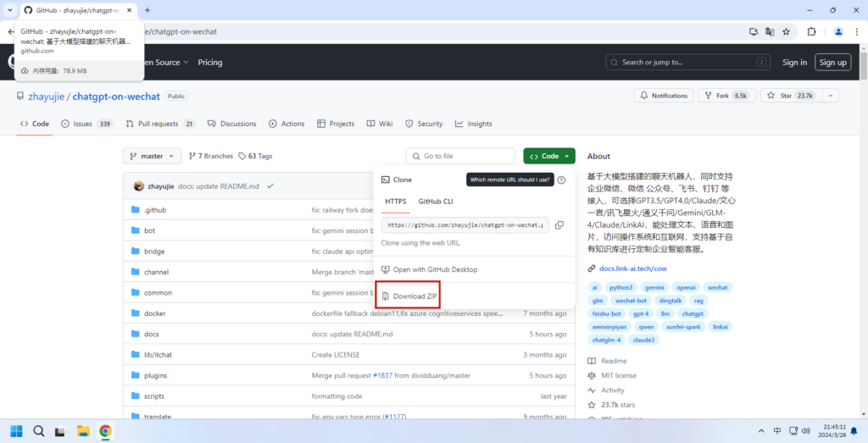Select the HTTPS clone tab

[x=396, y=202]
